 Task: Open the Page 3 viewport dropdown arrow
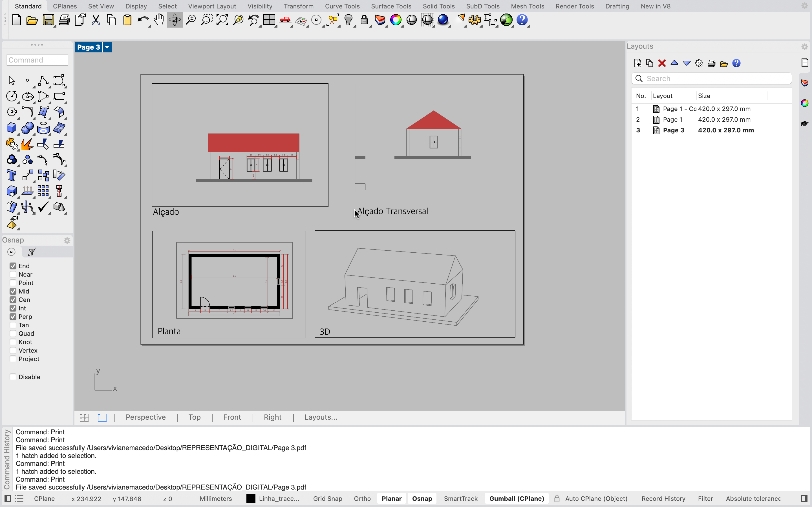pyautogui.click(x=107, y=47)
